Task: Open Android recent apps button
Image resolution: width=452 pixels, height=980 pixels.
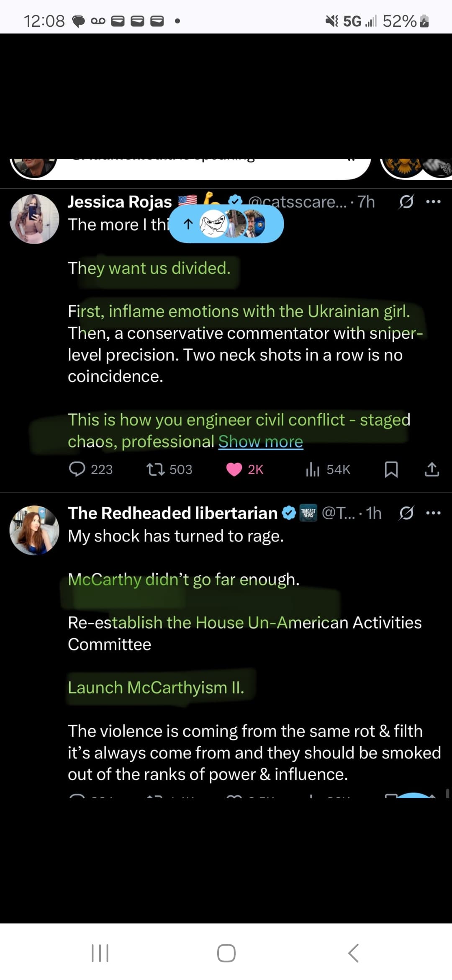Action: [x=100, y=953]
